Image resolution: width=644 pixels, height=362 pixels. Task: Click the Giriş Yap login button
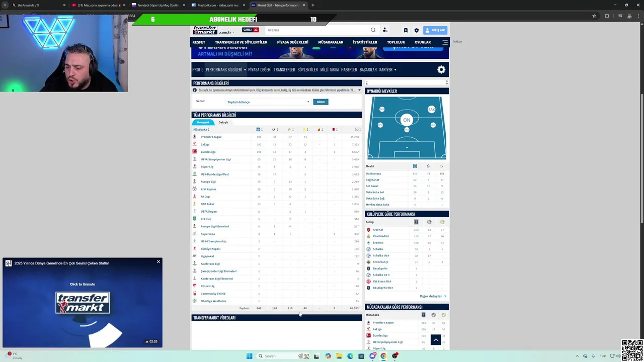pyautogui.click(x=435, y=30)
